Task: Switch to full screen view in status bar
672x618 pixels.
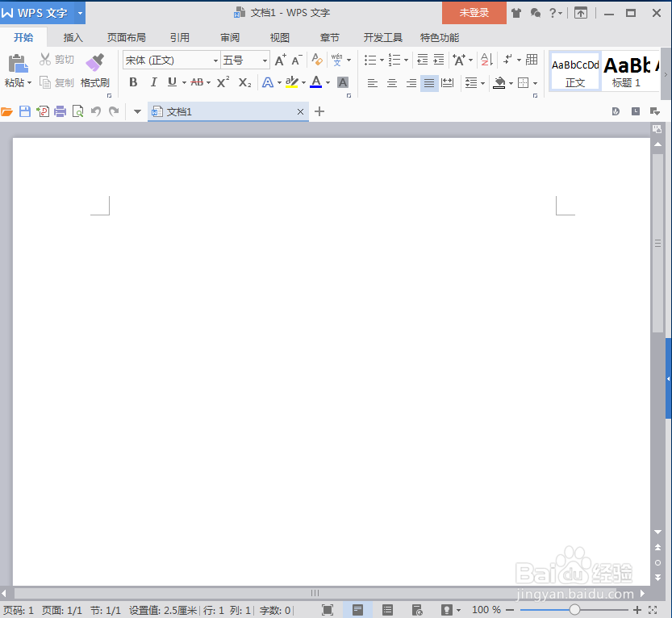Action: tap(328, 610)
